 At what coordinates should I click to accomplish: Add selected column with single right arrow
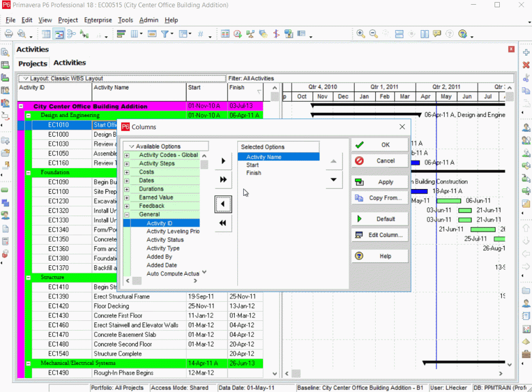(223, 161)
